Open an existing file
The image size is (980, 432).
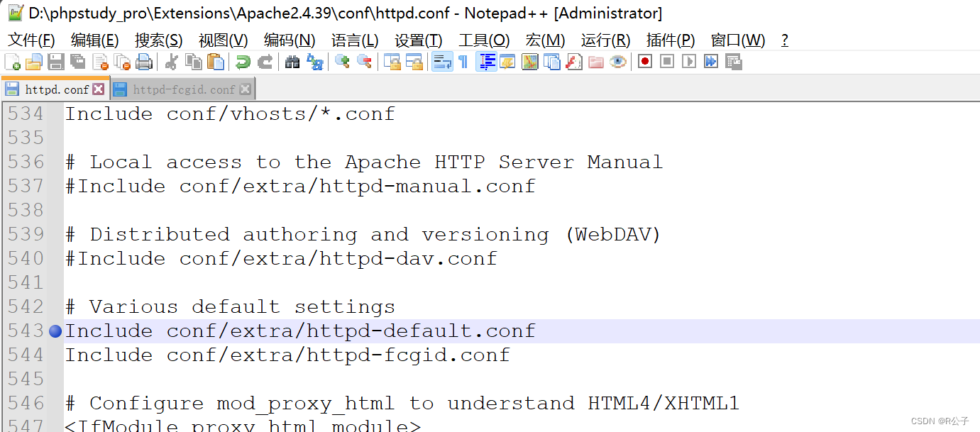click(33, 62)
